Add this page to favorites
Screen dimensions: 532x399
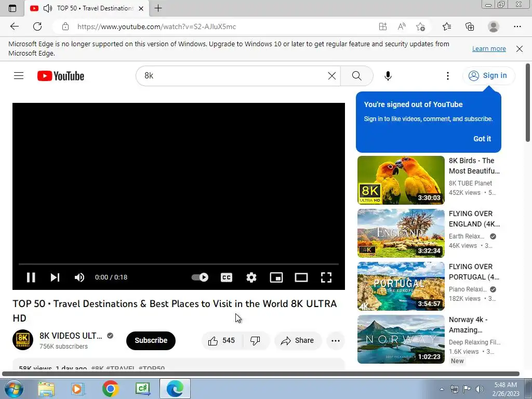421,26
